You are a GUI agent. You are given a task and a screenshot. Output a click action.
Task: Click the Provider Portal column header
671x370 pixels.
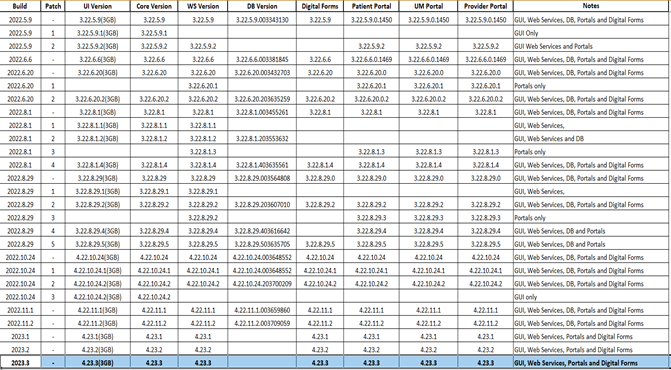485,6
